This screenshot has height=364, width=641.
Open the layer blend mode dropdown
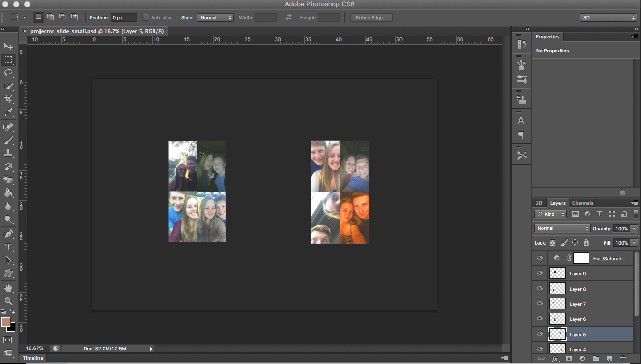(x=562, y=228)
